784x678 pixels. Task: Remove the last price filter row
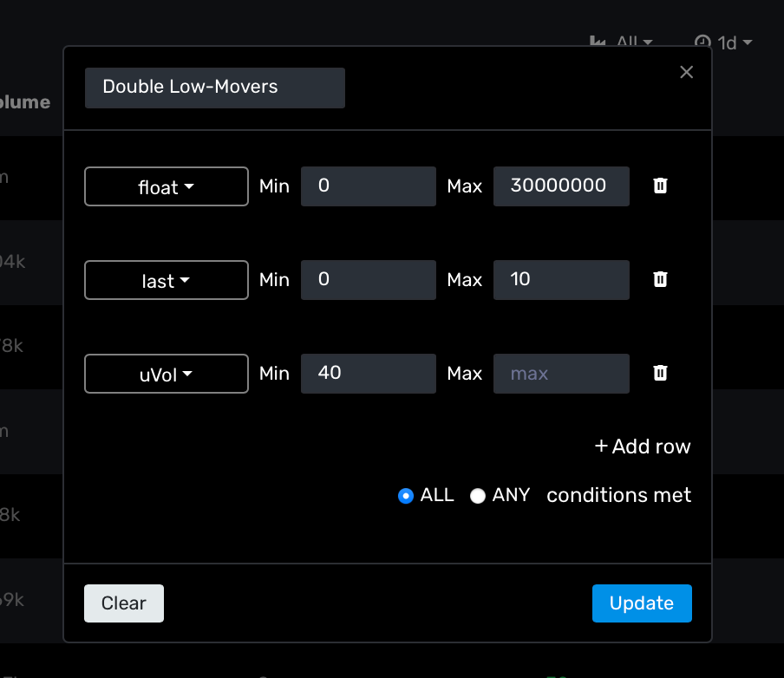tap(660, 279)
